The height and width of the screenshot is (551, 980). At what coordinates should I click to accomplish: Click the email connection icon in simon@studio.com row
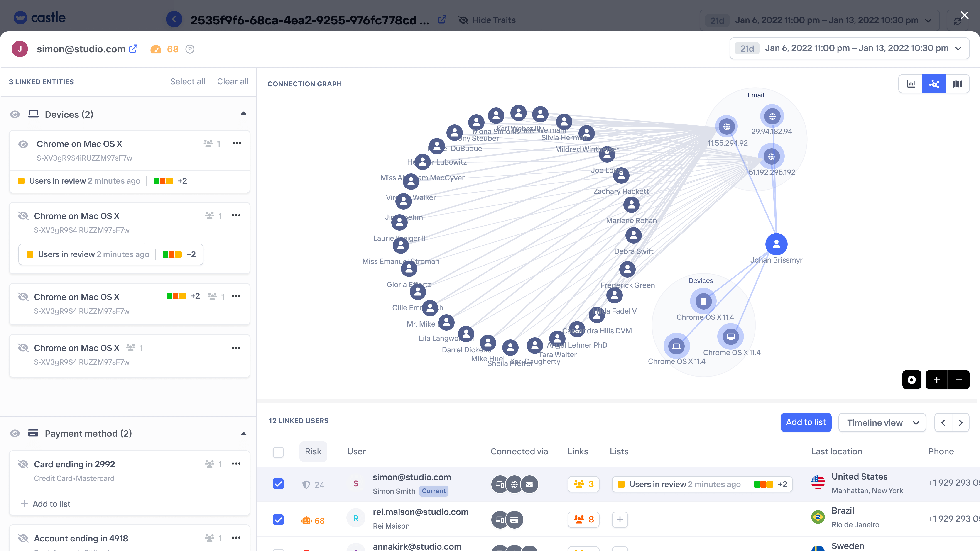click(x=529, y=485)
